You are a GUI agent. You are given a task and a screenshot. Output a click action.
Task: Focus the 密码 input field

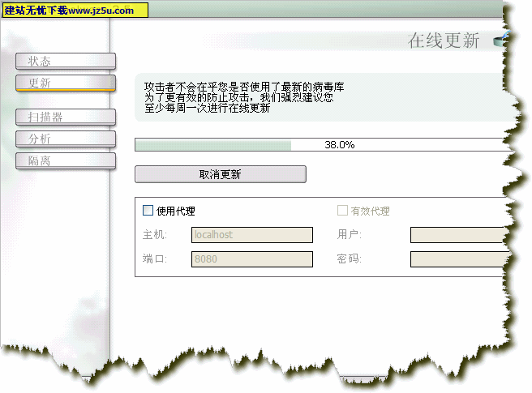pos(459,259)
